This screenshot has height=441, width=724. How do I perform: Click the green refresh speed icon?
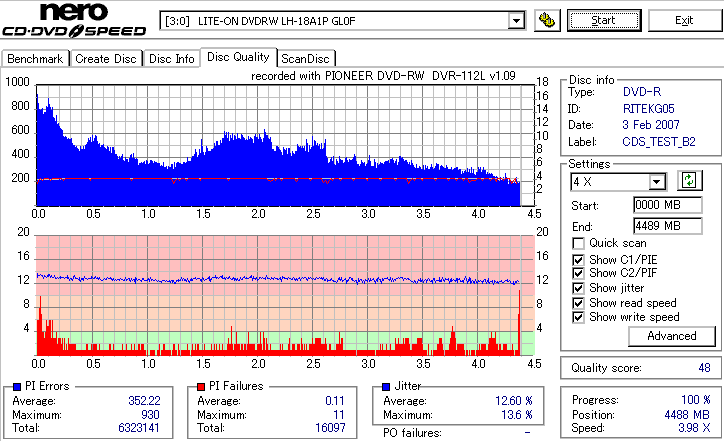(x=689, y=180)
